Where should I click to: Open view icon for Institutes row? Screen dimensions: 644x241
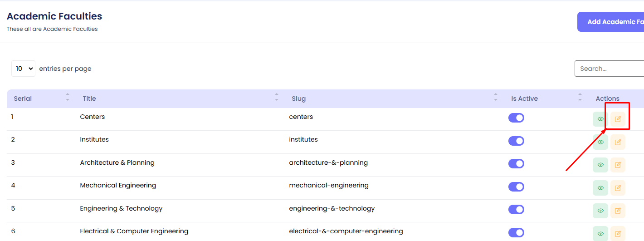[600, 142]
